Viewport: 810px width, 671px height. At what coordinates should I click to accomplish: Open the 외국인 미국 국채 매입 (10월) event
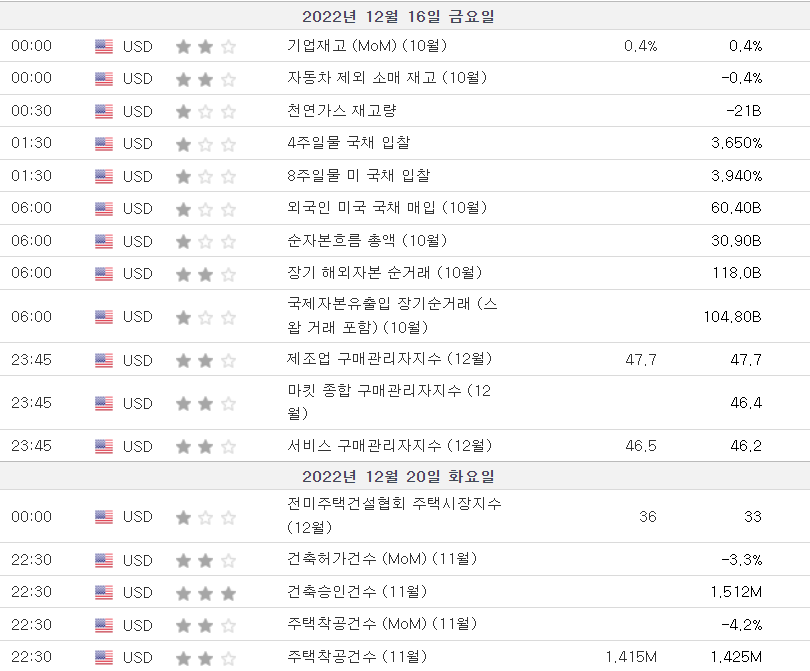pos(386,208)
